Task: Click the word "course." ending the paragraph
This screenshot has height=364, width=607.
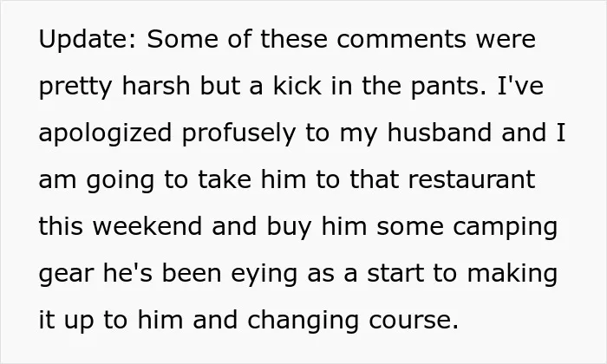Action: pyautogui.click(x=414, y=322)
